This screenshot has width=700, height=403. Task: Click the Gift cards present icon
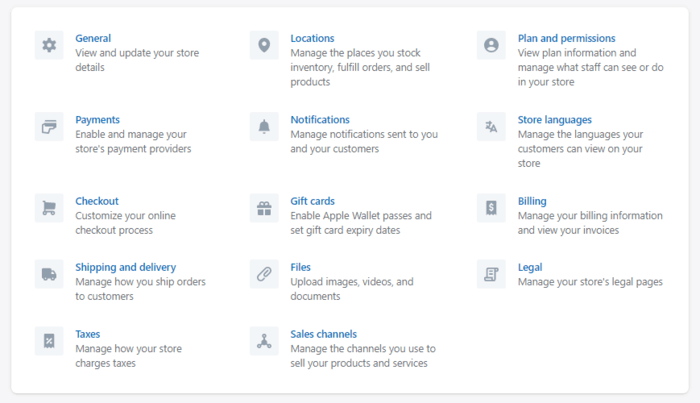(264, 208)
